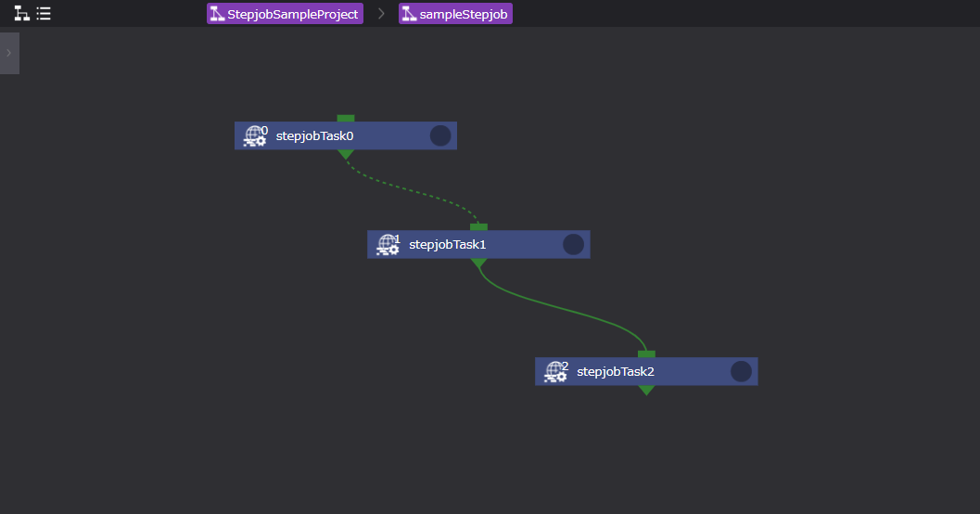Expand the collapsed left side panel
Screen dimensions: 980x514
click(x=9, y=53)
